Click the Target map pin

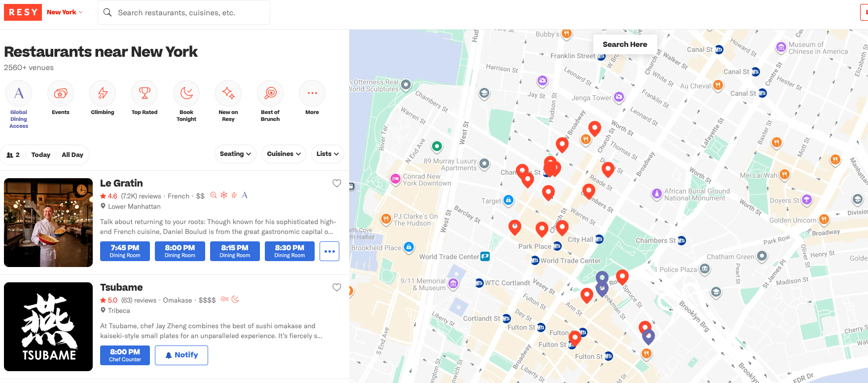tap(508, 200)
